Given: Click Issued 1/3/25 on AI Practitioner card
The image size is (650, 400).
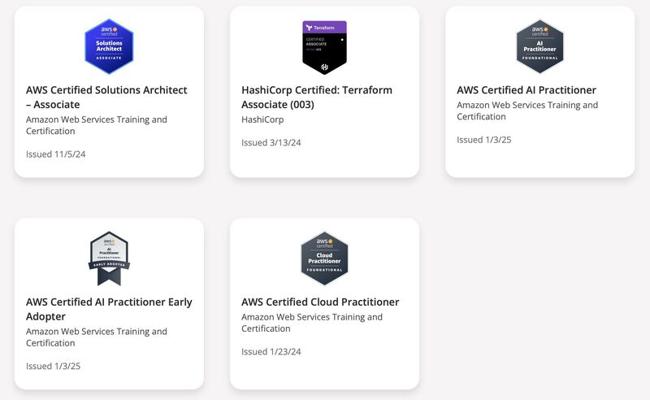Looking at the screenshot, I should (484, 140).
